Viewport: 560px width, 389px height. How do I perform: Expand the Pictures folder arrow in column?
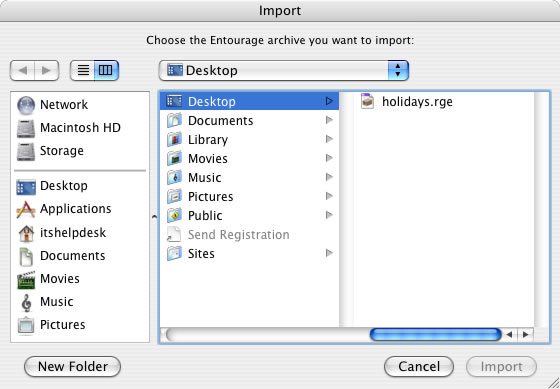pyautogui.click(x=329, y=196)
